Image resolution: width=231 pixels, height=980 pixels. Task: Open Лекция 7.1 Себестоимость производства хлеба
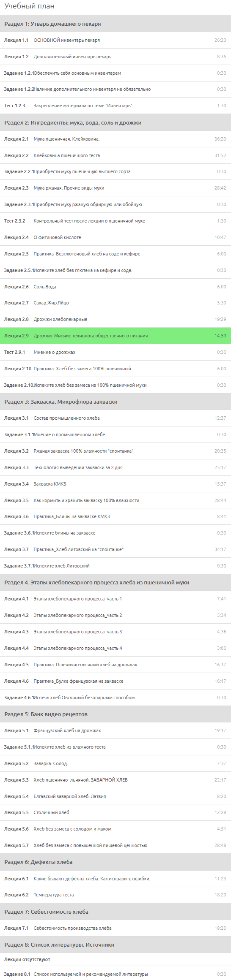pos(115,928)
